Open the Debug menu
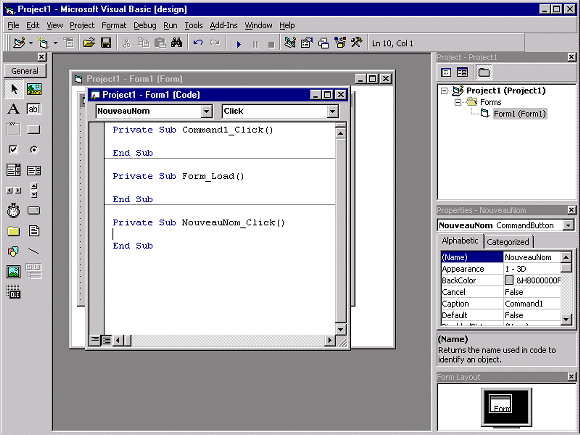580x435 pixels. [145, 26]
